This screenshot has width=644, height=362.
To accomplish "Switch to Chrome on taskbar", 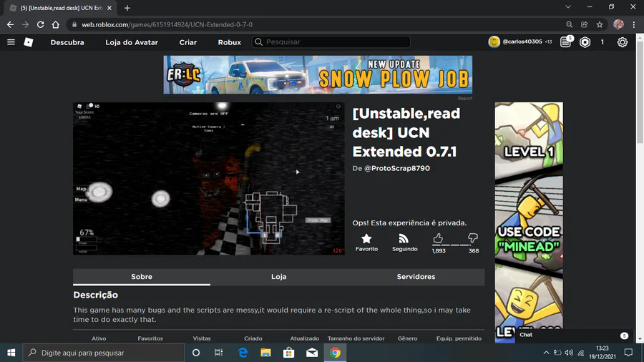I will coord(335,353).
